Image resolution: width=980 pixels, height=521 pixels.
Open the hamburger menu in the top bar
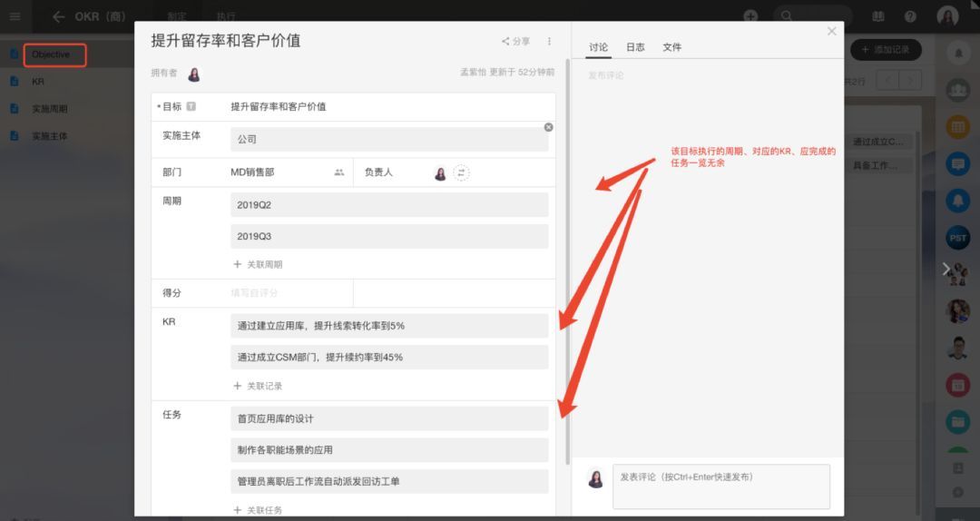tap(15, 16)
